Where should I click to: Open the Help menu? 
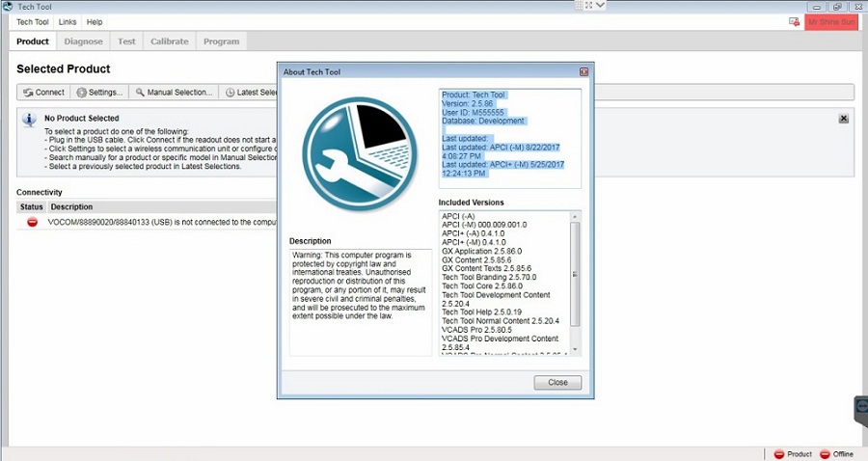point(95,21)
